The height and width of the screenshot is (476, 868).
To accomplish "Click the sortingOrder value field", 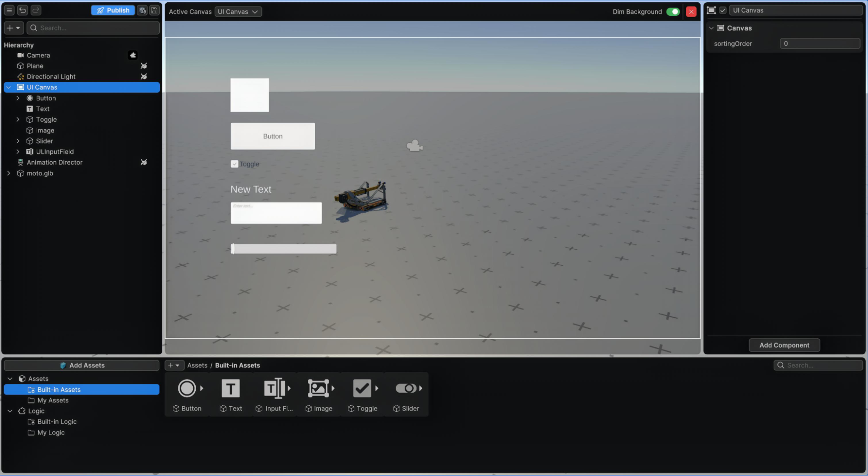I will pyautogui.click(x=820, y=44).
